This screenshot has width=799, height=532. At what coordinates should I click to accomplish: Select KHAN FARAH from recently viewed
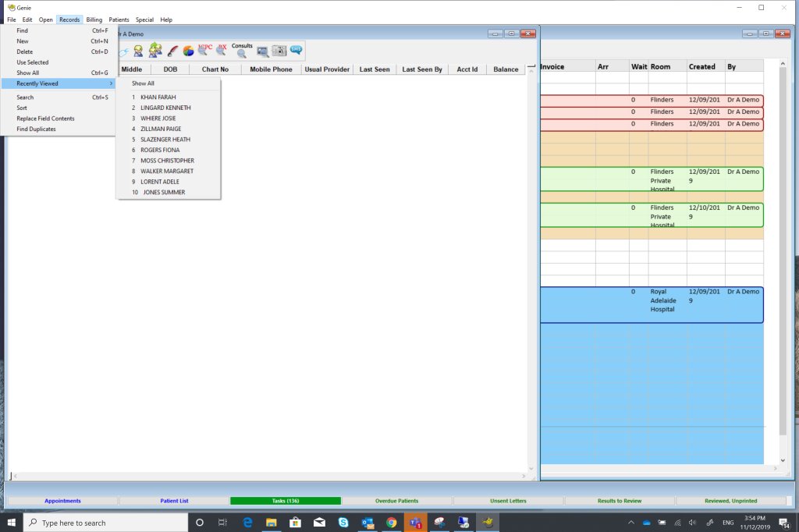click(169, 97)
